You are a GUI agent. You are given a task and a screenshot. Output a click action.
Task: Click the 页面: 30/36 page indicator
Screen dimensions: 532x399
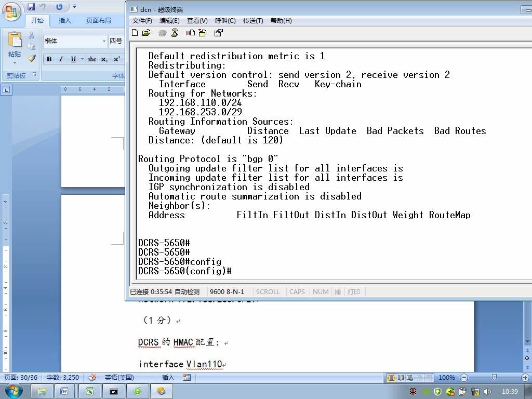click(x=21, y=378)
